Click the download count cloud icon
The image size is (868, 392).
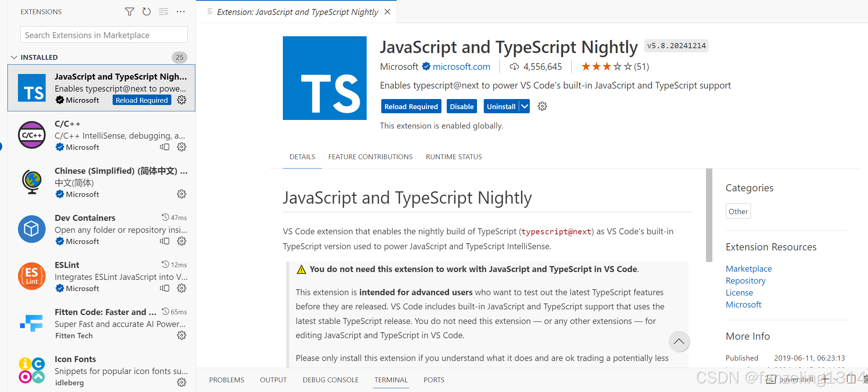coord(514,67)
